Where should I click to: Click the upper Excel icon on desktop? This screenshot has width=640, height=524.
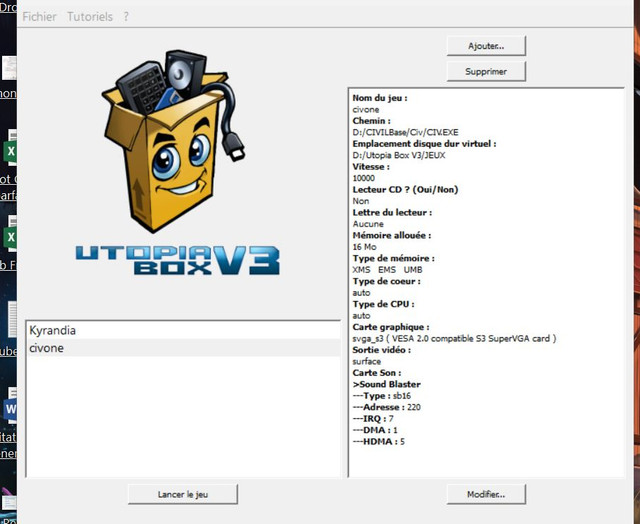tap(11, 149)
